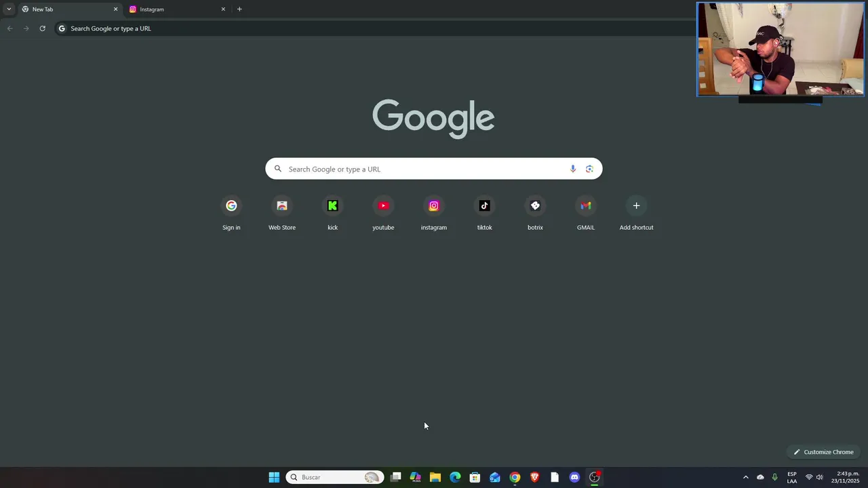Close the New Tab tab
Screen dimensions: 868x488
[115, 9]
